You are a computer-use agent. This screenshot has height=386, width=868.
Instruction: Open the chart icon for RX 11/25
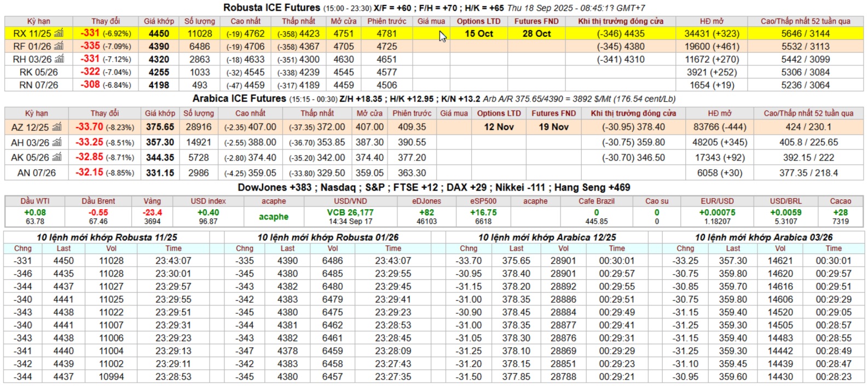pyautogui.click(x=59, y=33)
